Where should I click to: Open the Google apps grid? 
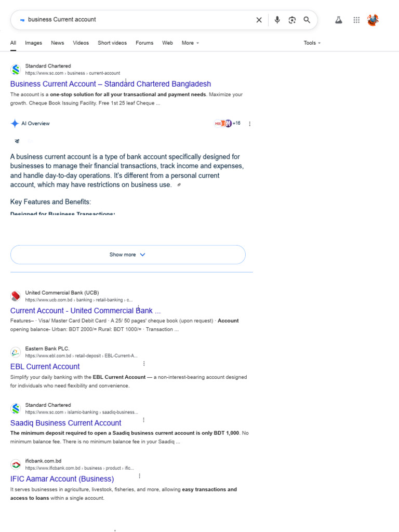[x=356, y=20]
